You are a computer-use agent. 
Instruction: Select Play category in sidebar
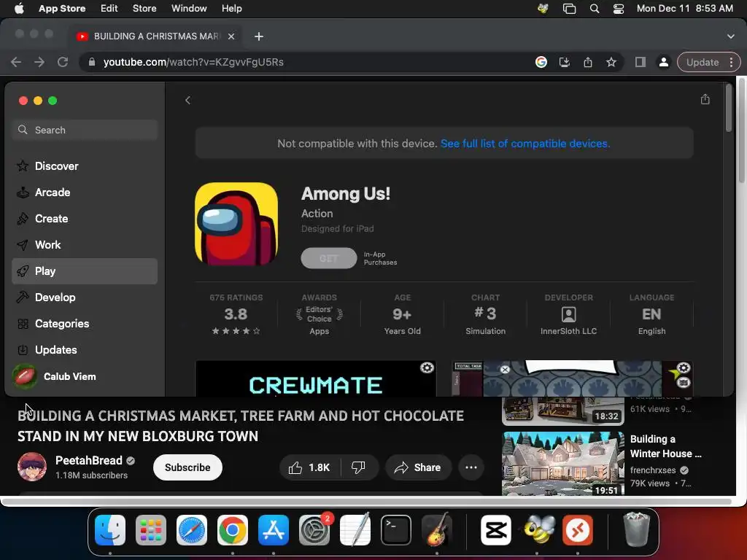pos(85,271)
